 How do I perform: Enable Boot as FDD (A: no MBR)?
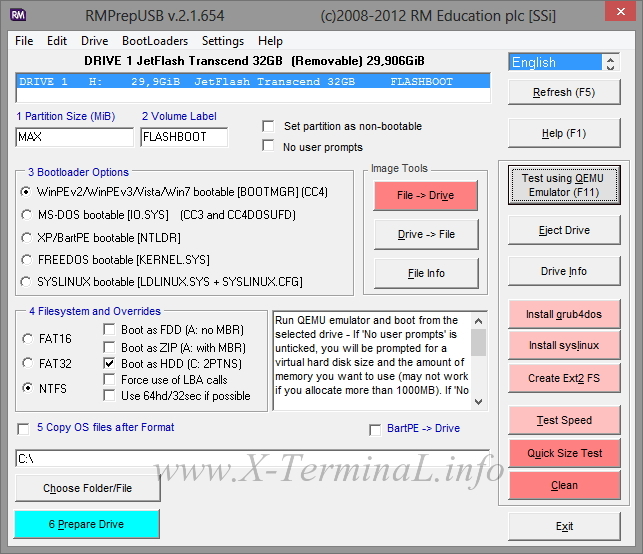pos(109,330)
